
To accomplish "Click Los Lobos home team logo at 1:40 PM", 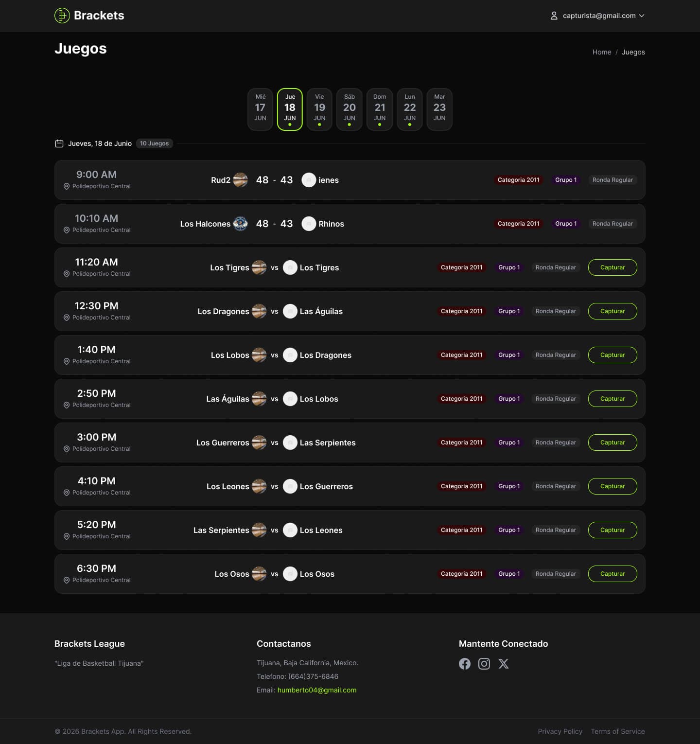I will click(x=259, y=355).
